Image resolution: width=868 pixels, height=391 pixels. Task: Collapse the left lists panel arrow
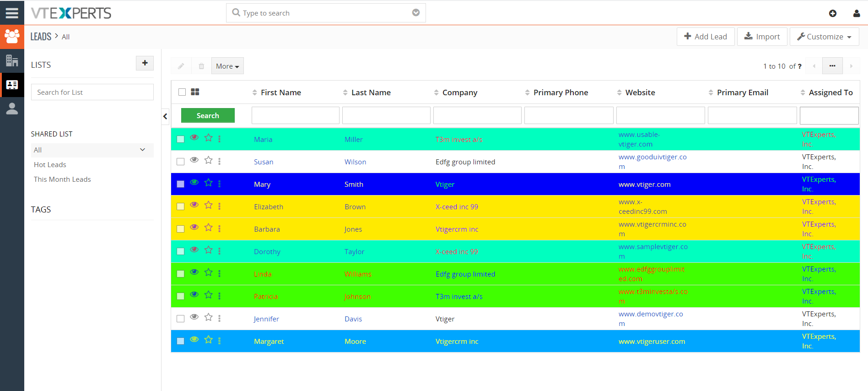point(165,116)
